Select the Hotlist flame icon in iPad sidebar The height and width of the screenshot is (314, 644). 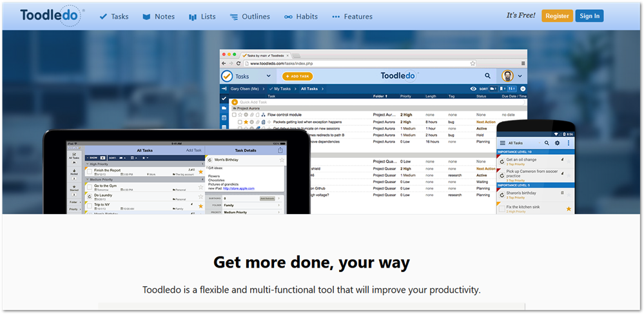(x=74, y=172)
